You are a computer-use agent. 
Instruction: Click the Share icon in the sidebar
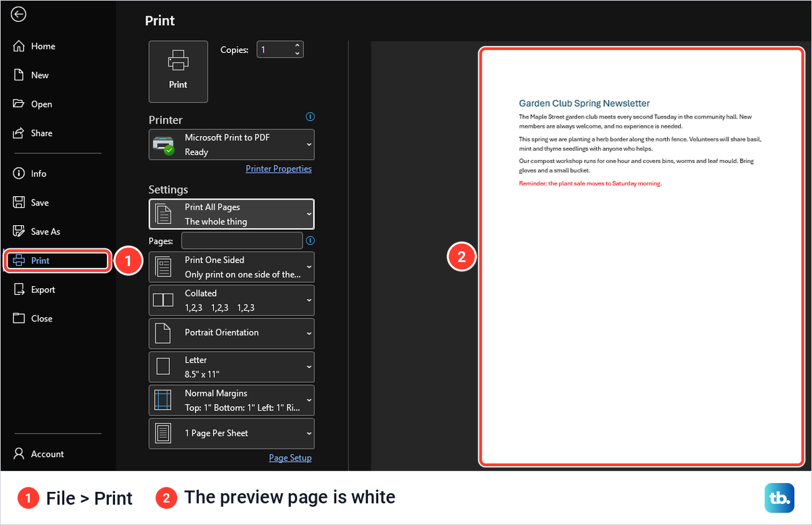point(19,133)
